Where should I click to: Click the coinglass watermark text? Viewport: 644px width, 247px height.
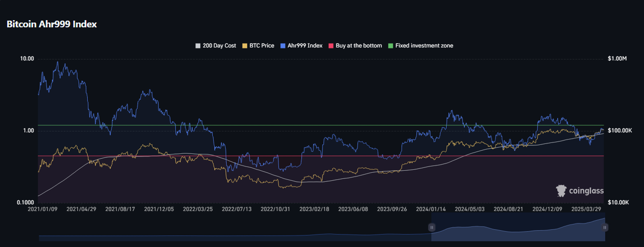[x=586, y=191]
